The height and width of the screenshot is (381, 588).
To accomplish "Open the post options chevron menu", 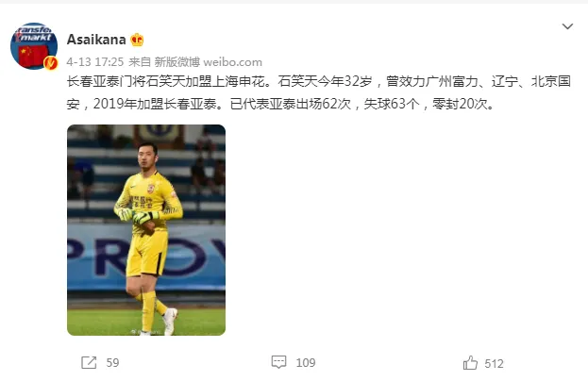I will click(x=567, y=26).
